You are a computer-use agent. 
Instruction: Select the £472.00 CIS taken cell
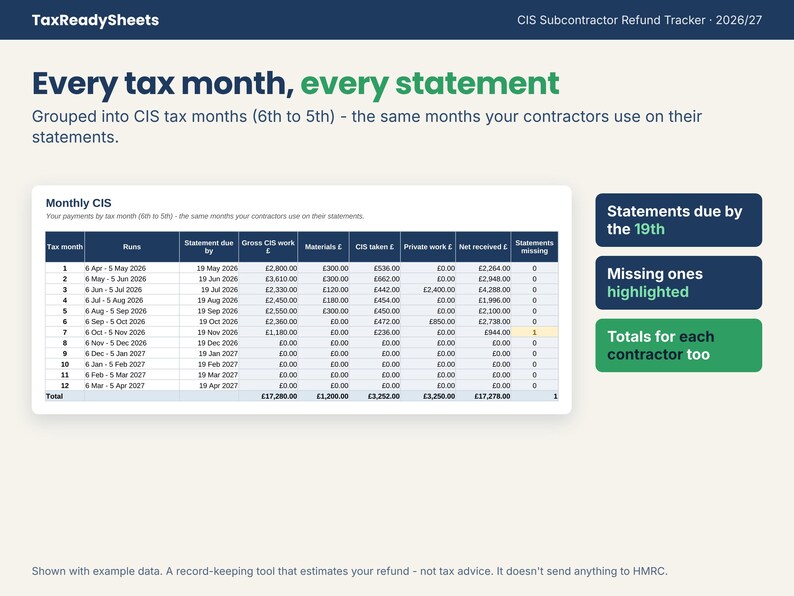374,322
